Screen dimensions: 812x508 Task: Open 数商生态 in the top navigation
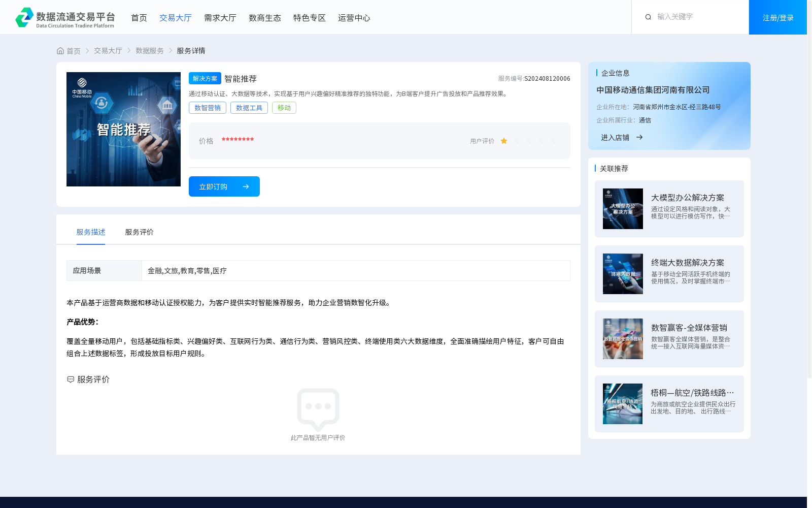[x=265, y=18]
